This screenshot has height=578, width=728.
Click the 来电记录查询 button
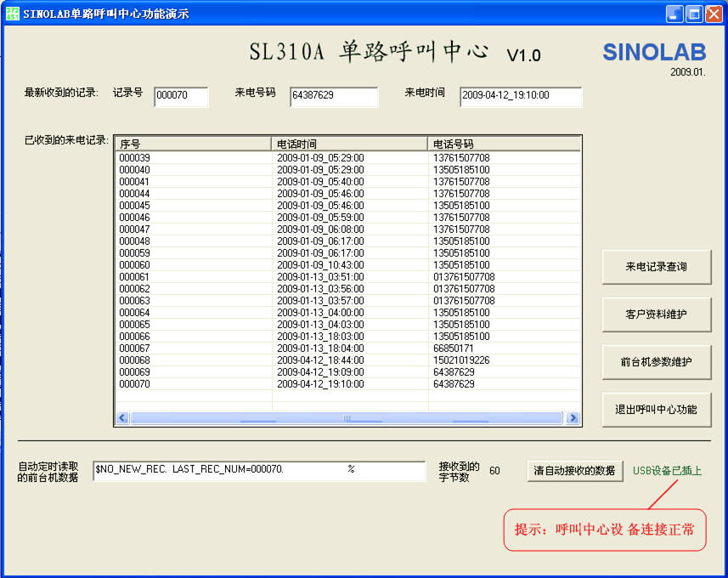(x=656, y=267)
